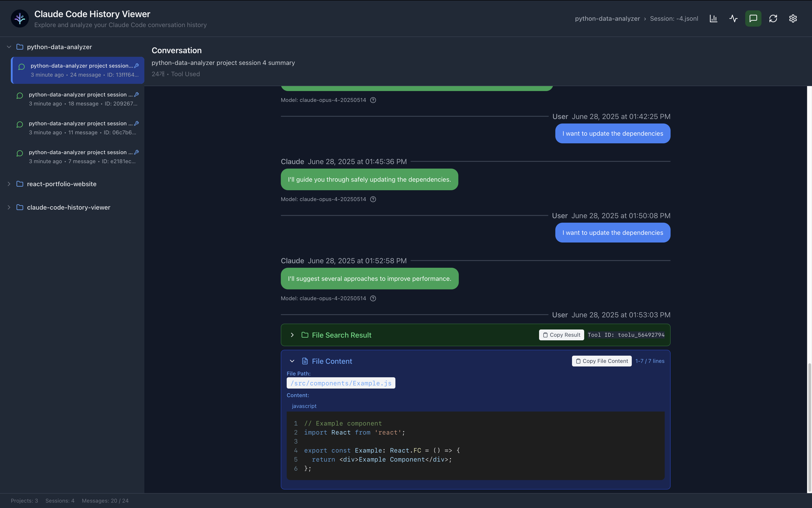
Task: Click the topmost model info help icon
Action: point(373,100)
